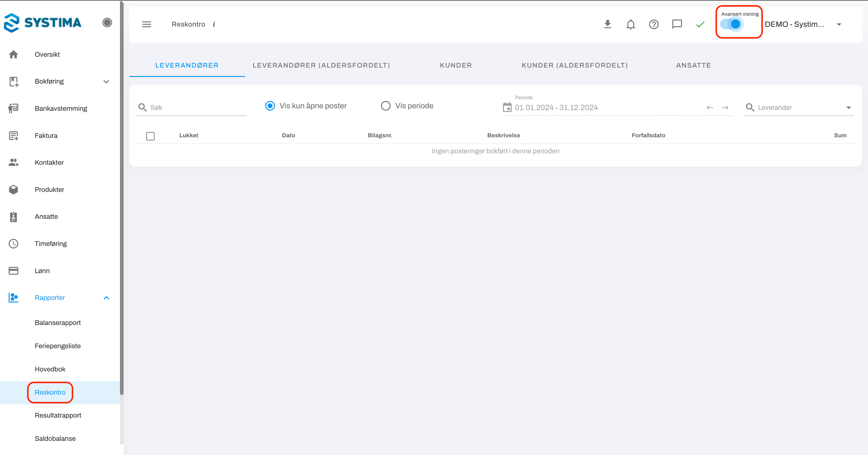Click the info icon beside Reskontro title
The height and width of the screenshot is (455, 868).
click(x=214, y=24)
